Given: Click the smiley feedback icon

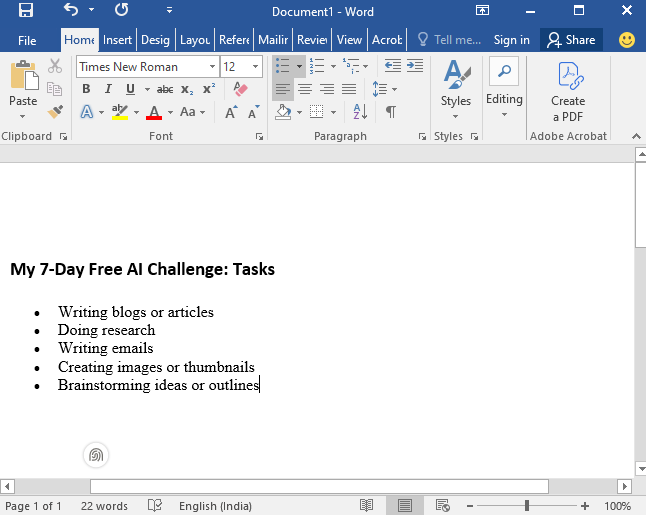Looking at the screenshot, I should coord(627,40).
